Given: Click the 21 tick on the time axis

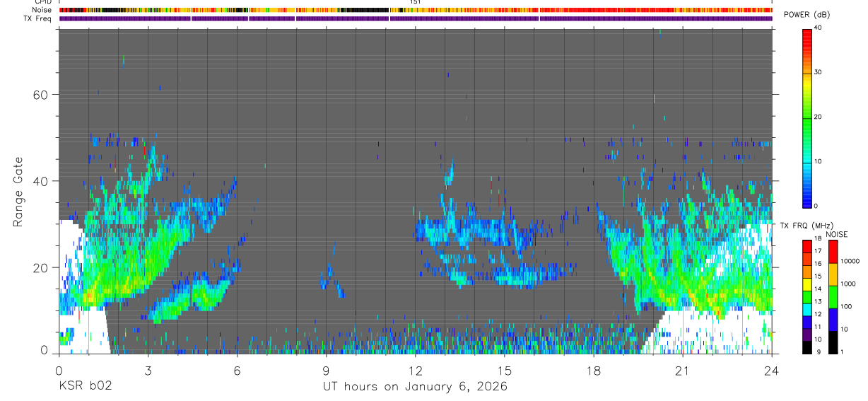Looking at the screenshot, I should pyautogui.click(x=683, y=370).
